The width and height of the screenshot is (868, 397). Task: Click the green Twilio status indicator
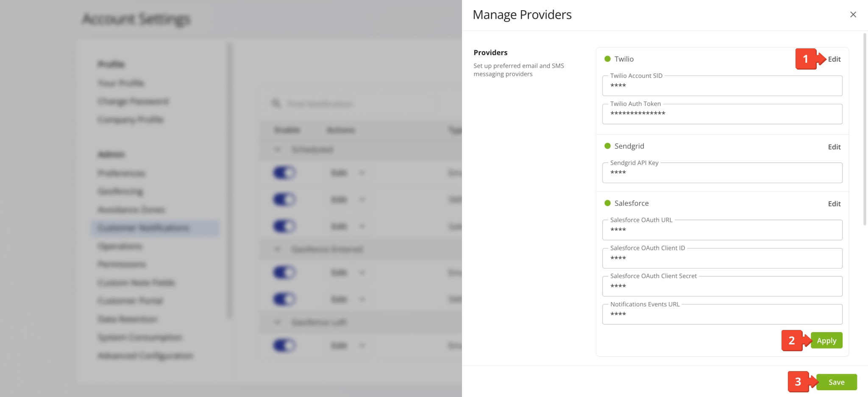pos(607,59)
